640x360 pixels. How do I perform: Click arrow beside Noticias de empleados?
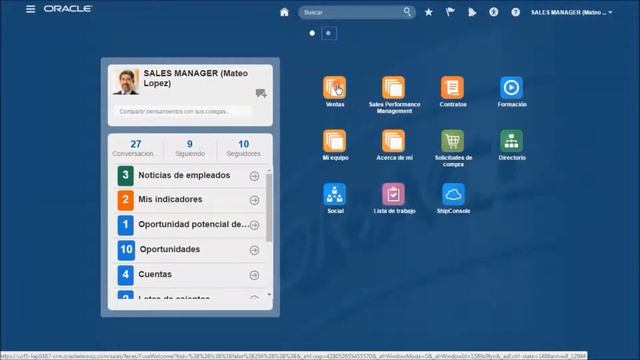click(254, 176)
